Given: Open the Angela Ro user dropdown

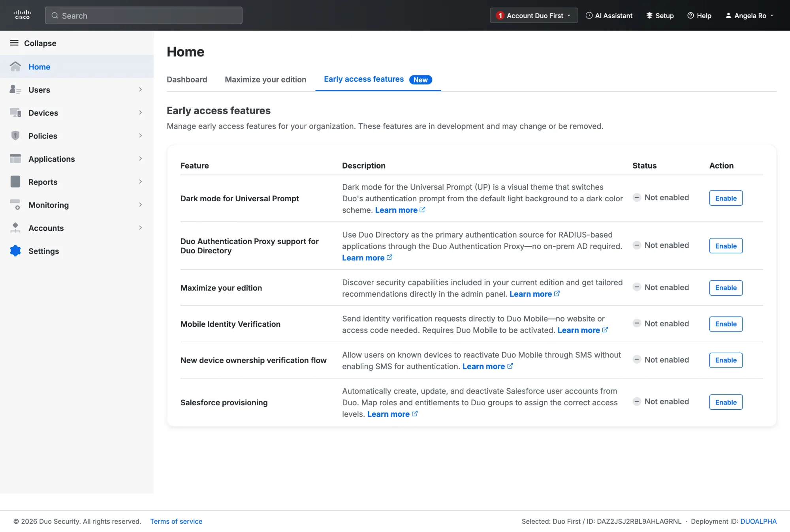Looking at the screenshot, I should pos(749,15).
